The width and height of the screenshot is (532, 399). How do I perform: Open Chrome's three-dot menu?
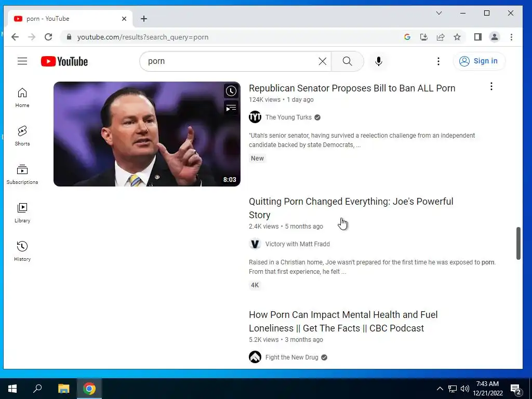[511, 37]
